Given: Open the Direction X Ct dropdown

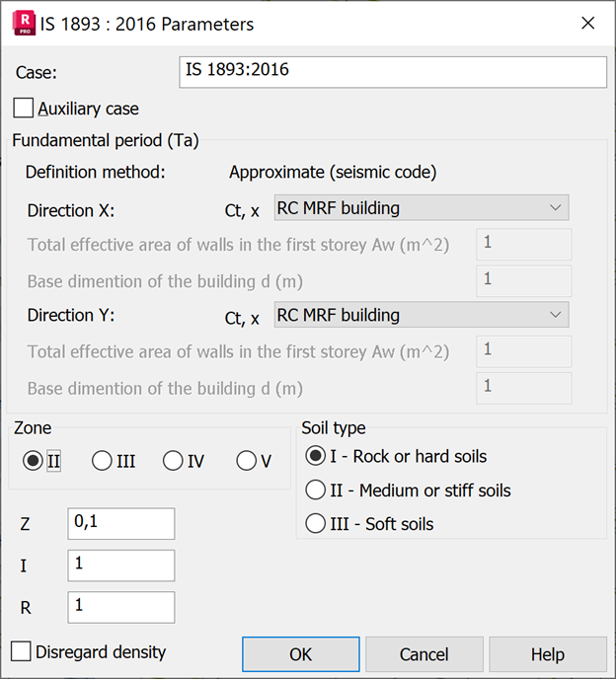Looking at the screenshot, I should [x=421, y=208].
